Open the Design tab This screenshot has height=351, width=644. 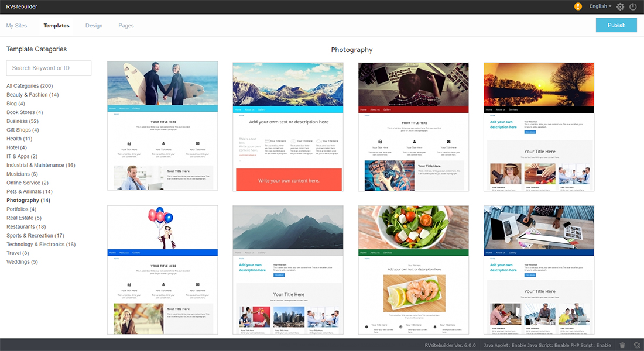[94, 26]
